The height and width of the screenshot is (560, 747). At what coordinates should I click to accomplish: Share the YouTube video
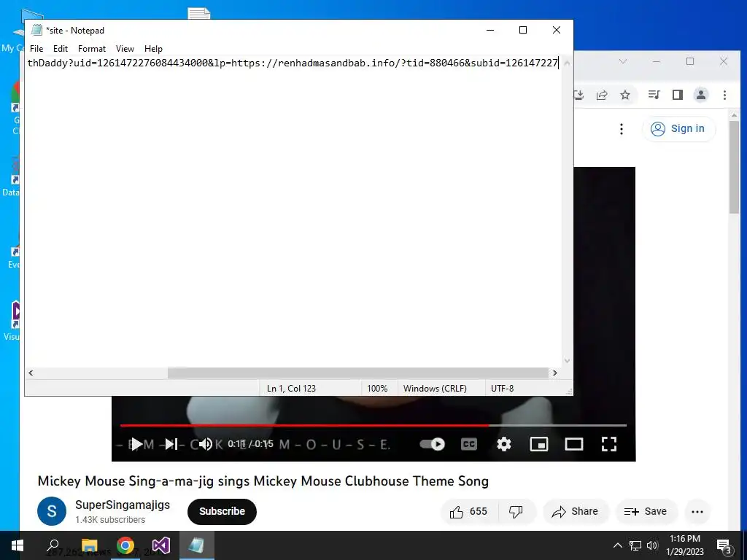(x=575, y=511)
